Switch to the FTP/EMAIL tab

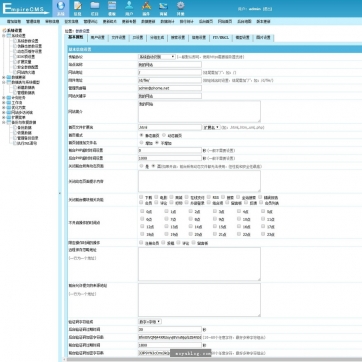[x=221, y=38]
